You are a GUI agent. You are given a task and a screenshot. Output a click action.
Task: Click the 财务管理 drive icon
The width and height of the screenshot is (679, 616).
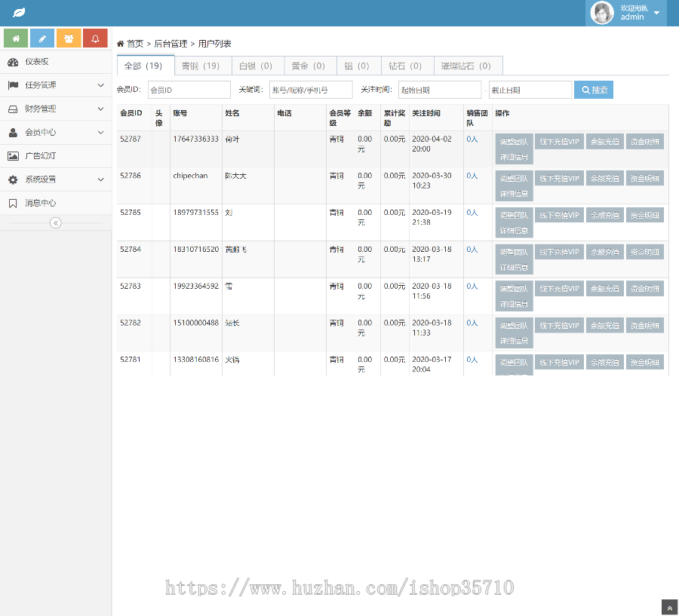[13, 109]
